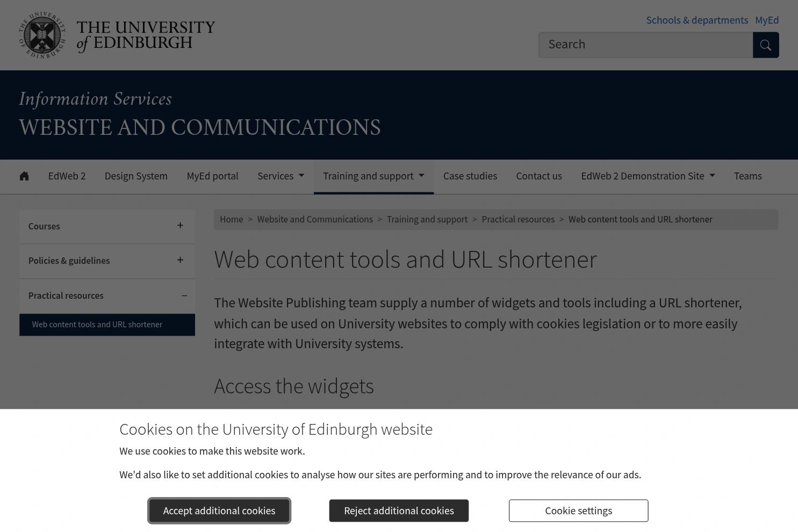Go to the home icon in navigation
This screenshot has width=798, height=532.
tap(24, 176)
